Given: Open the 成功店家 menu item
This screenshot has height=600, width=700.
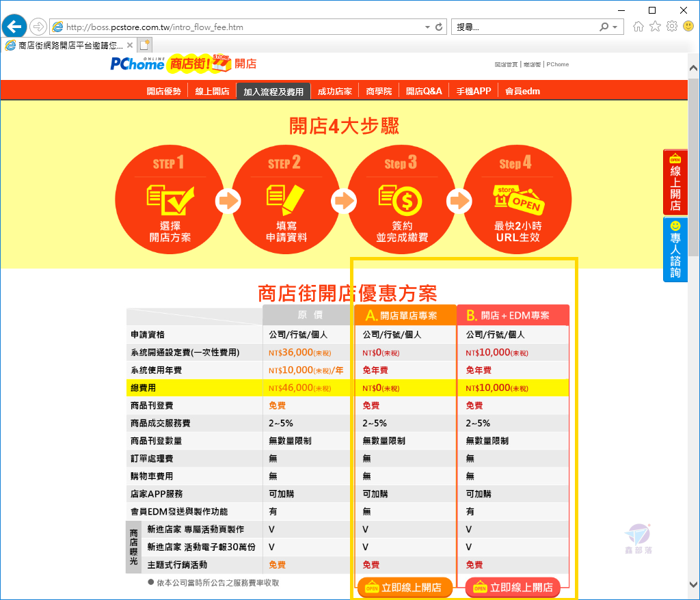Looking at the screenshot, I should 335,92.
